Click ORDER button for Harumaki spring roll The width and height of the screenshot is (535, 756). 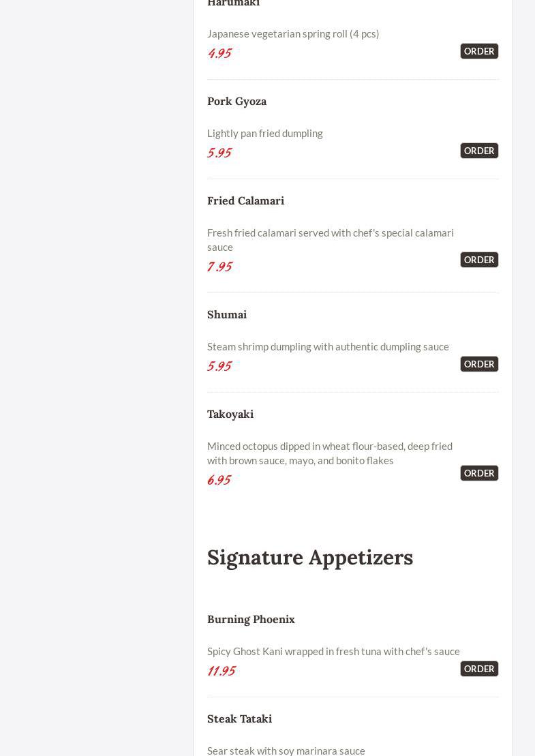[479, 51]
